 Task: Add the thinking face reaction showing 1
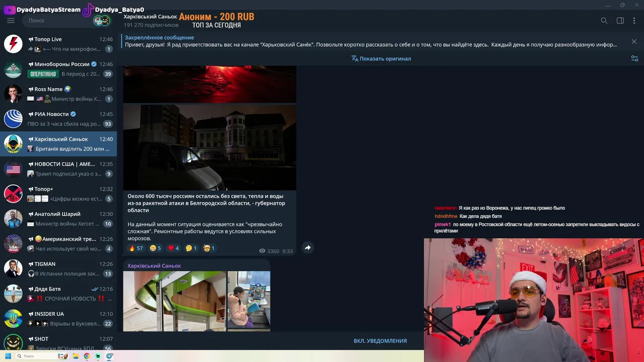(x=191, y=248)
